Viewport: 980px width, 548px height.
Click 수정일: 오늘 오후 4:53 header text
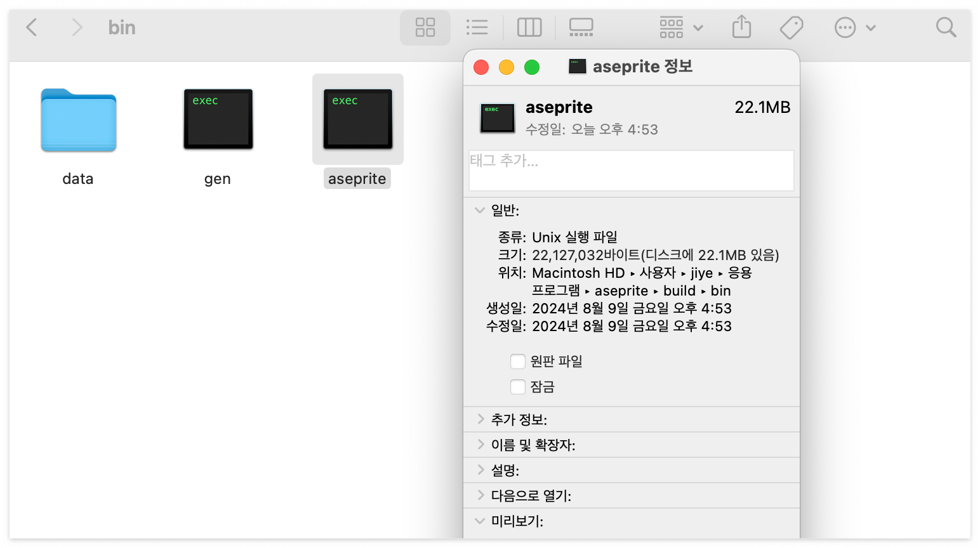(592, 129)
